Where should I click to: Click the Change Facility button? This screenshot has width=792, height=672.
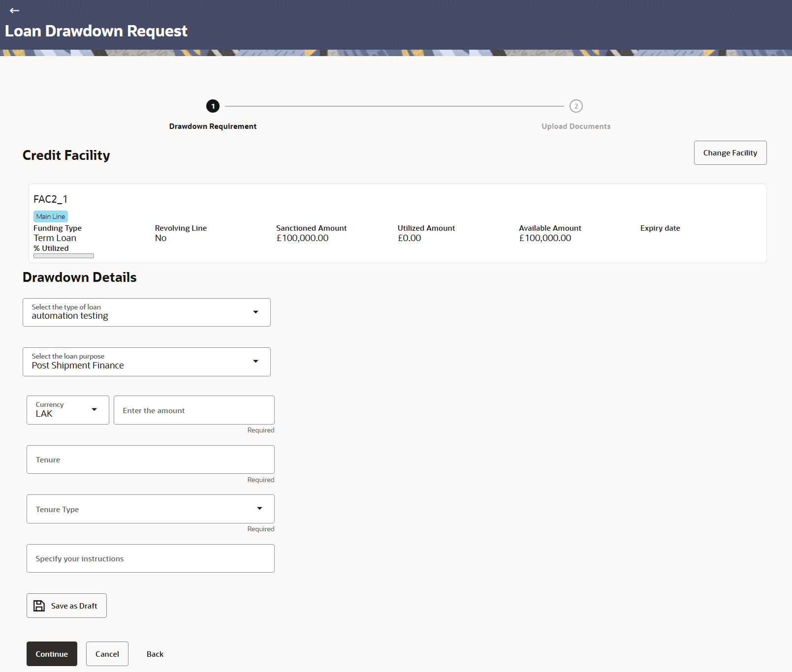pos(730,153)
